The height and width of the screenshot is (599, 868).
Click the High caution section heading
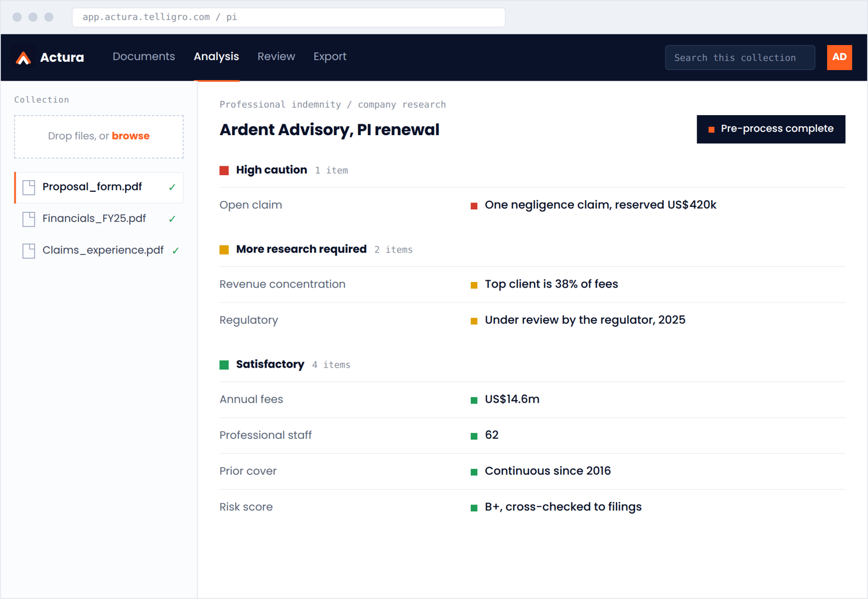click(272, 170)
